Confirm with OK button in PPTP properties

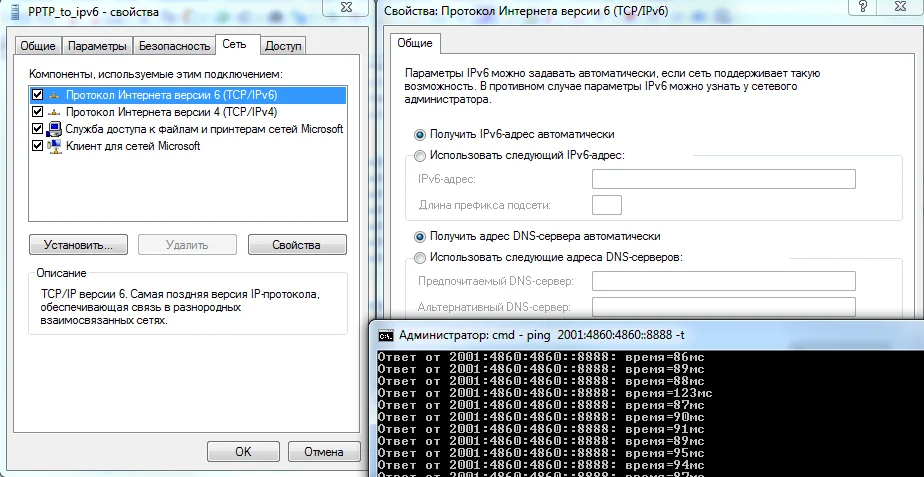243,452
